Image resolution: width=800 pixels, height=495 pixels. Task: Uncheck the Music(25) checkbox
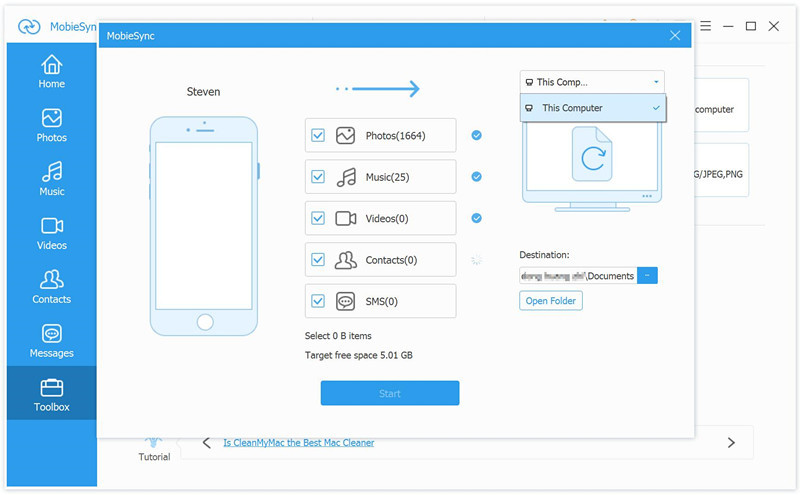pyautogui.click(x=318, y=177)
